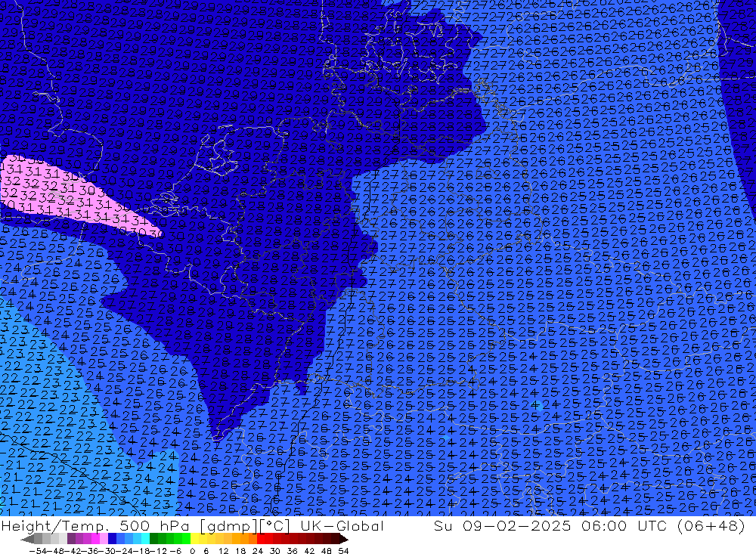The height and width of the screenshot is (554, 756).
Task: Click the Height/Temp. 500 hPa title text
Action: (94, 526)
